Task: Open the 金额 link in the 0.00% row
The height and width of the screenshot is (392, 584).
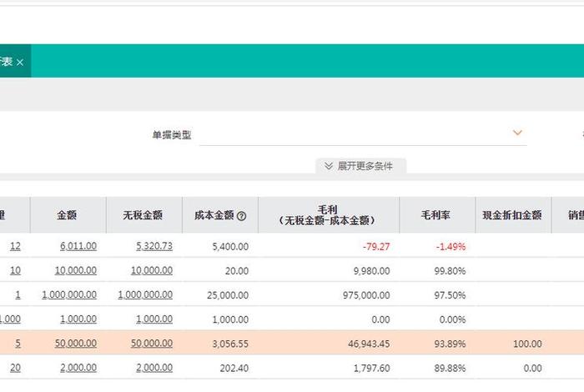Action: point(78,319)
